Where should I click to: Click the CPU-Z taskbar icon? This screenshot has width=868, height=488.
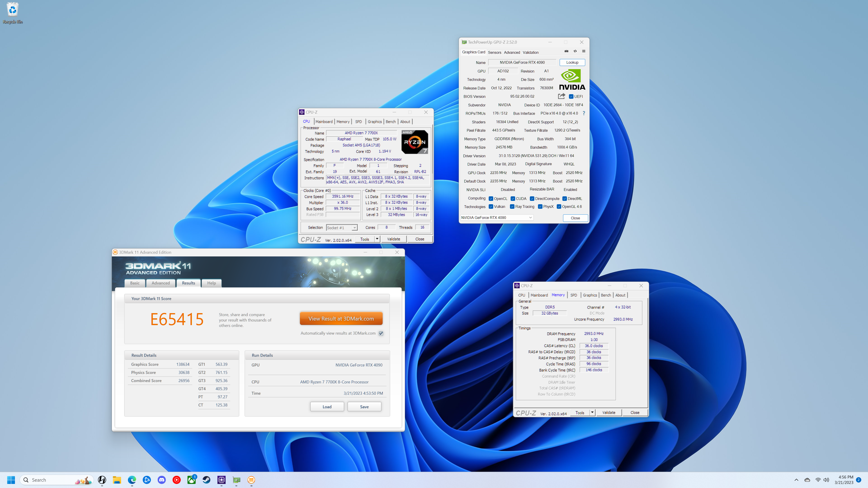click(x=221, y=480)
